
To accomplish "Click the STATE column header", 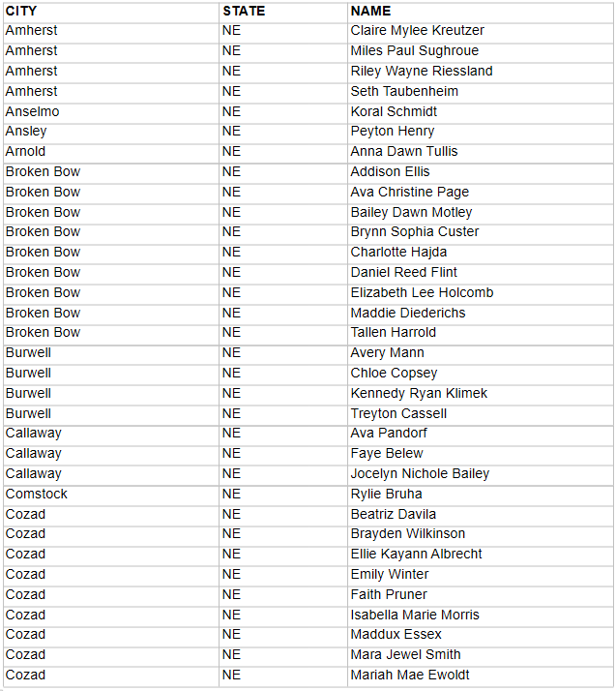I will point(244,11).
